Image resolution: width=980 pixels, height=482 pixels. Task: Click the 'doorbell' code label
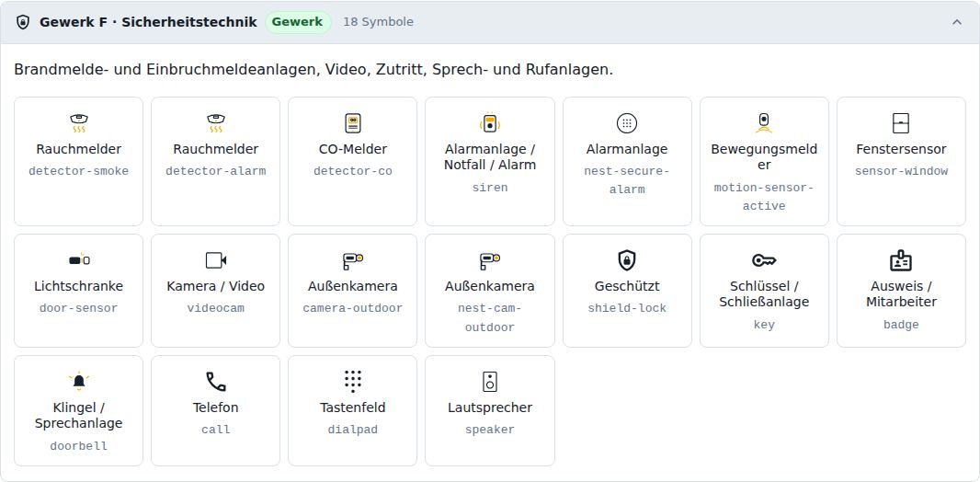(x=79, y=446)
